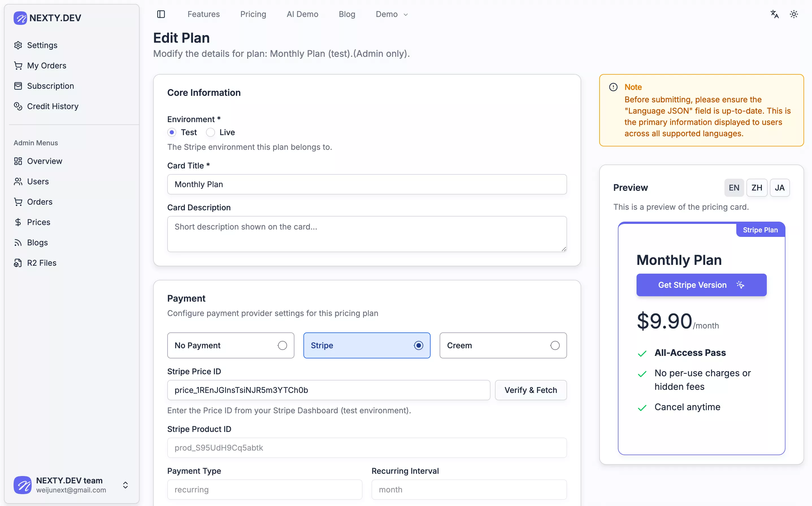Open Credit History coins icon
The height and width of the screenshot is (506, 812).
click(x=18, y=106)
